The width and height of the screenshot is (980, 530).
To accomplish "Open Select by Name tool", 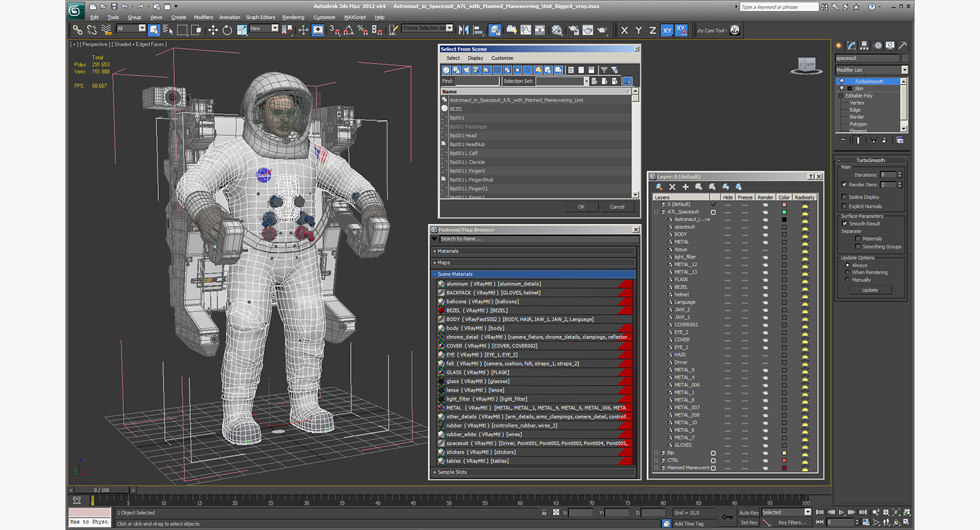I will (168, 30).
